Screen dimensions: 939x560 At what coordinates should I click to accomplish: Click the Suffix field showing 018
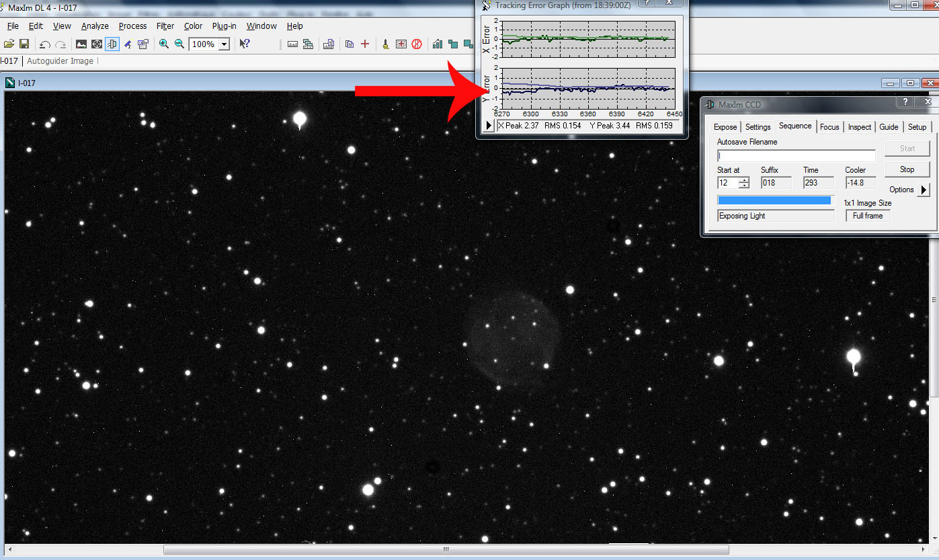pos(776,183)
